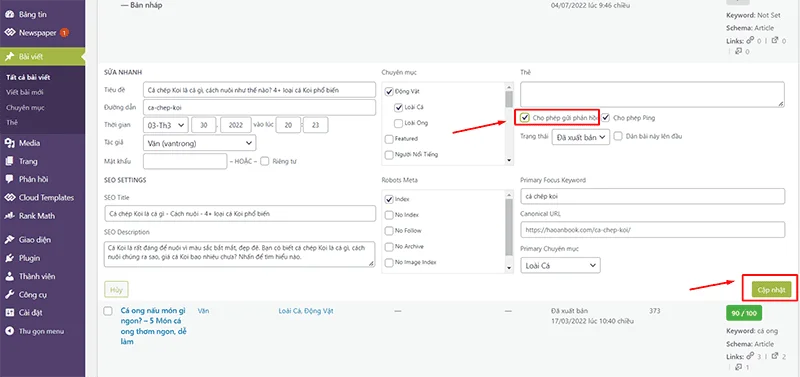Screen dimensions: 800x377
Task: Click the Trang pages icon
Action: pyautogui.click(x=9, y=161)
